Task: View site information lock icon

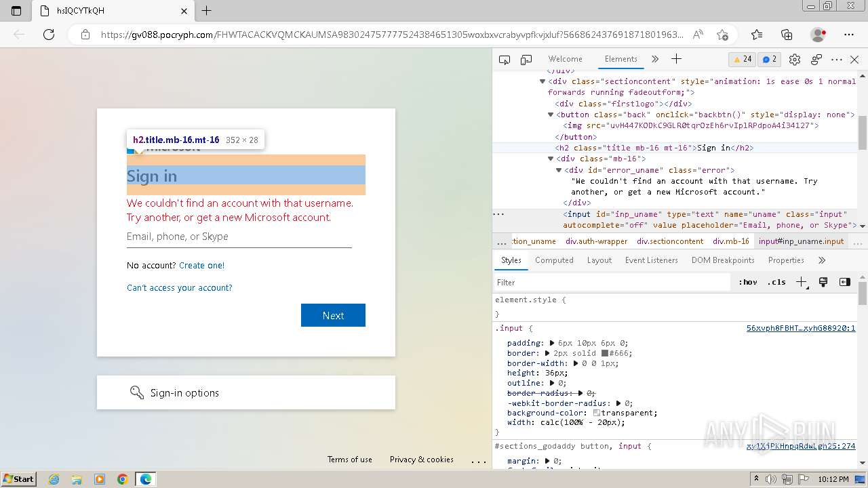Action: click(85, 35)
